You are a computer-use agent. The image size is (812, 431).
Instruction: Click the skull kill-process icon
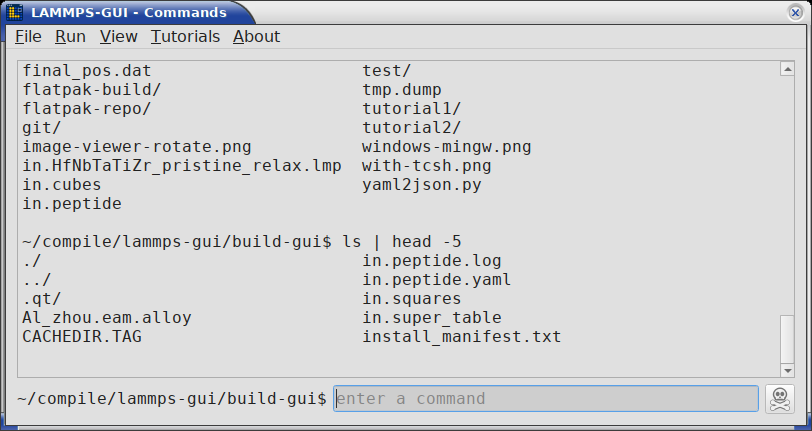pyautogui.click(x=779, y=399)
